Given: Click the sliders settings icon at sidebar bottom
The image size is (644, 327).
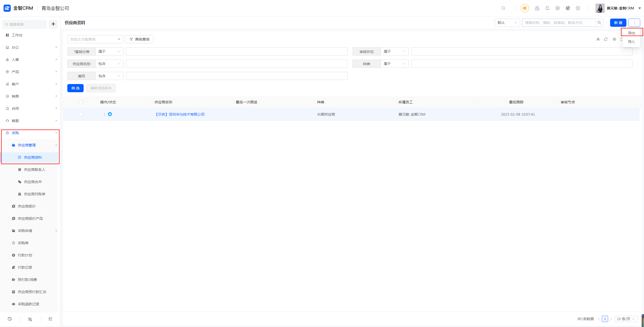Looking at the screenshot, I should pos(30,319).
